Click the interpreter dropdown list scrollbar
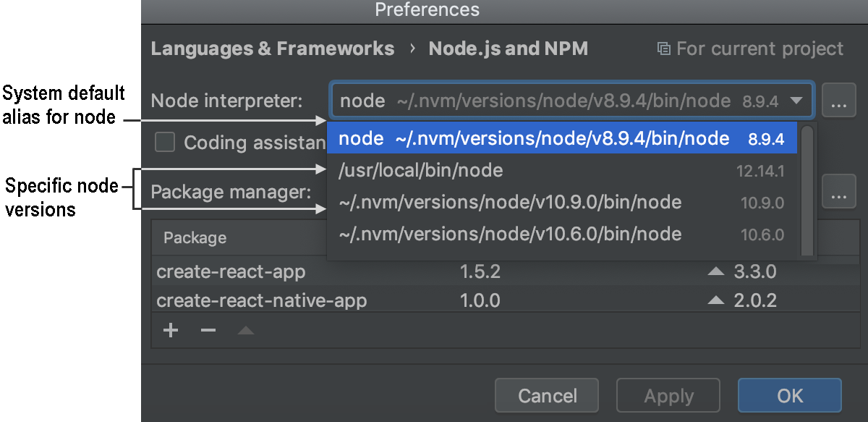The height and width of the screenshot is (422, 868). pos(807,190)
